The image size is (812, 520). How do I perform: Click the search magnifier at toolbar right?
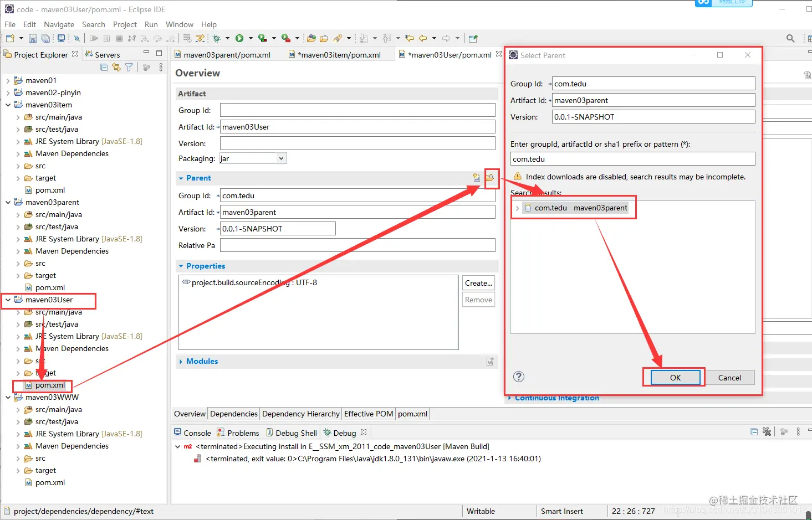pos(790,38)
